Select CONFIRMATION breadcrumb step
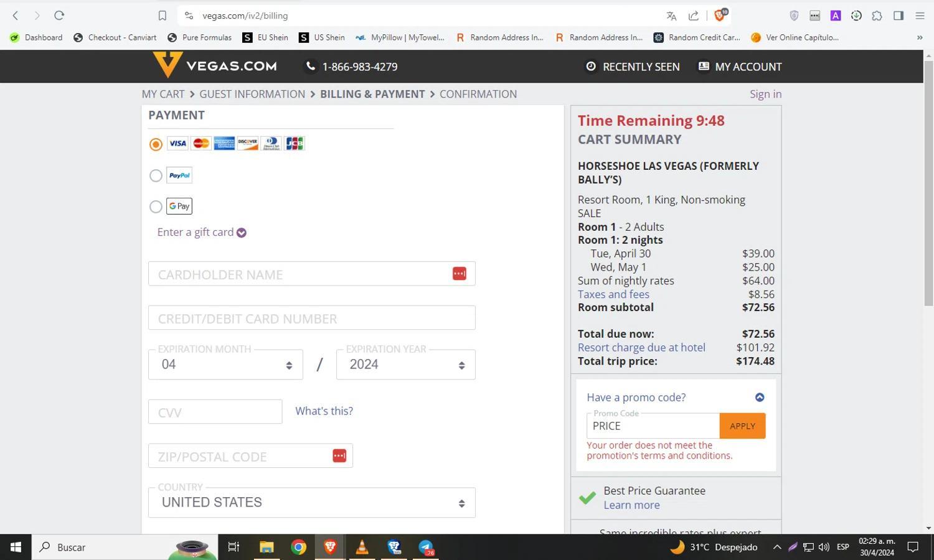The image size is (934, 560). [478, 94]
